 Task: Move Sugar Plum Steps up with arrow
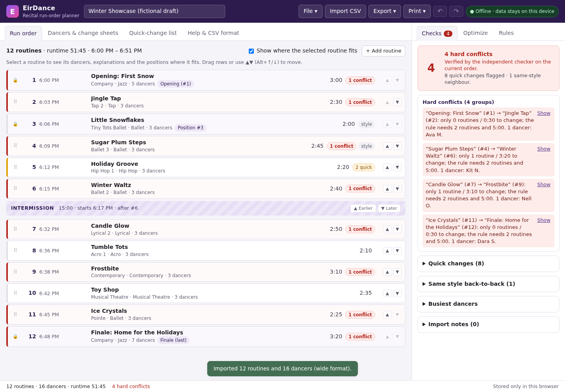387,146
